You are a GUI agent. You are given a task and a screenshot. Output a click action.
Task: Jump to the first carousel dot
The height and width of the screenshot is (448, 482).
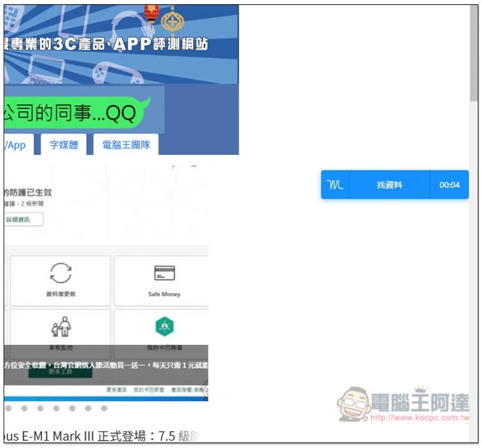(8, 408)
